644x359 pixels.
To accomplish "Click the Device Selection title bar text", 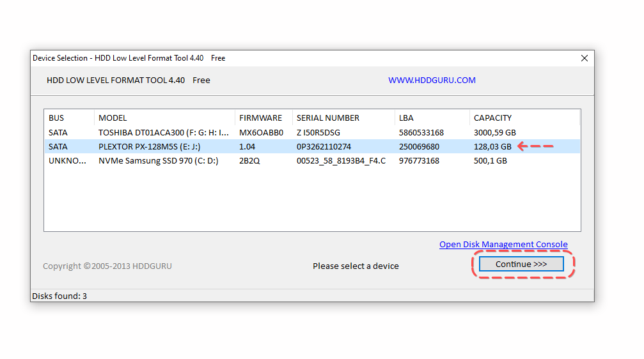I will point(129,58).
